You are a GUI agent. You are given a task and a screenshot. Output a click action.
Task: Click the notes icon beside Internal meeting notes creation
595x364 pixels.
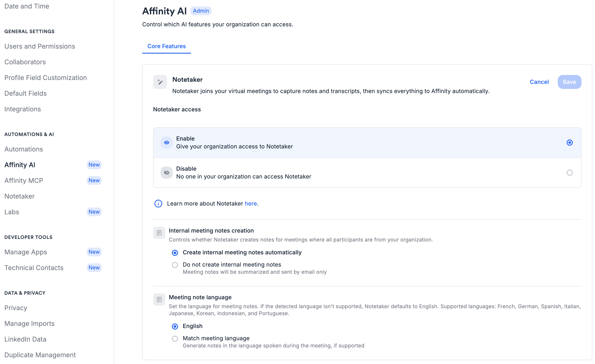(x=159, y=233)
